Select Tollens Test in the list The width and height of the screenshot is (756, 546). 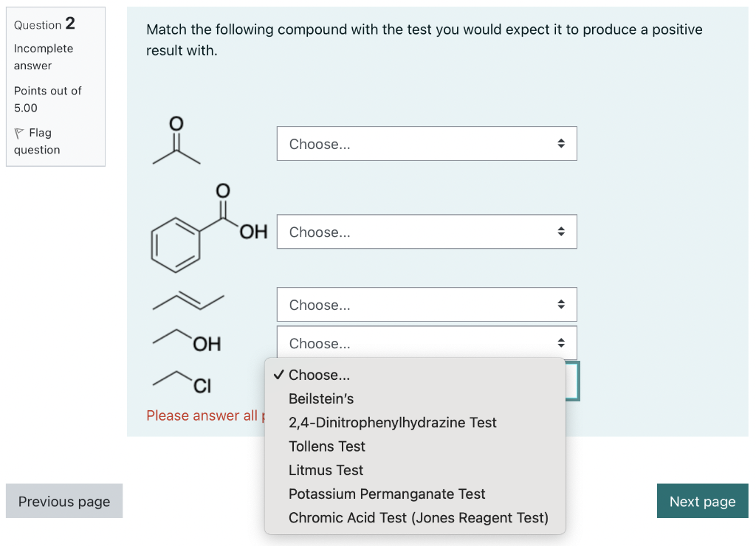coord(327,446)
